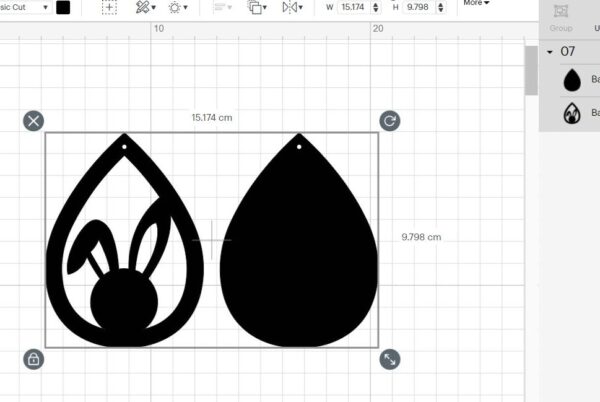
Task: Expand the More toolbar menu
Action: click(475, 4)
